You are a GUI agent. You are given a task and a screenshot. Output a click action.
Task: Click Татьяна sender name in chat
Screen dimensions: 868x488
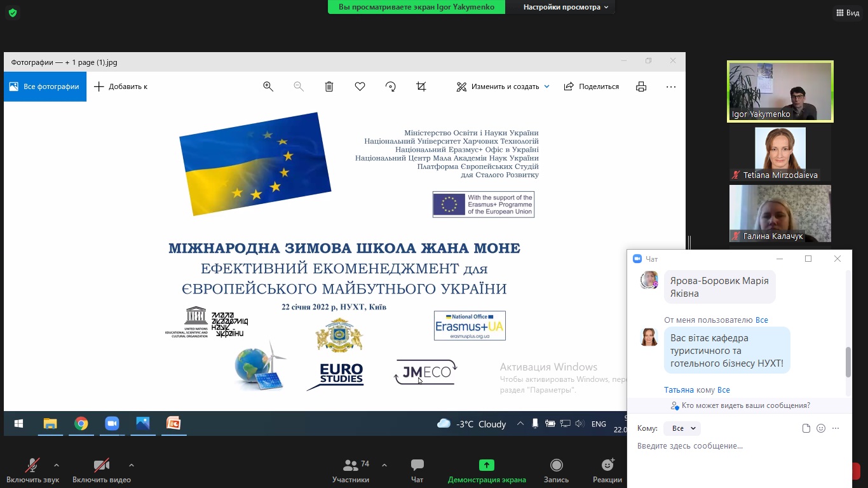[679, 390]
